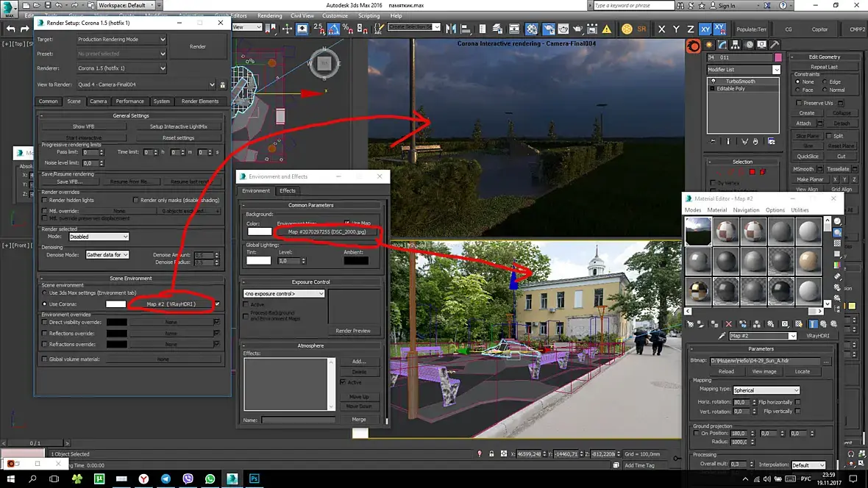
Task: Click Render Preview button
Action: (353, 330)
